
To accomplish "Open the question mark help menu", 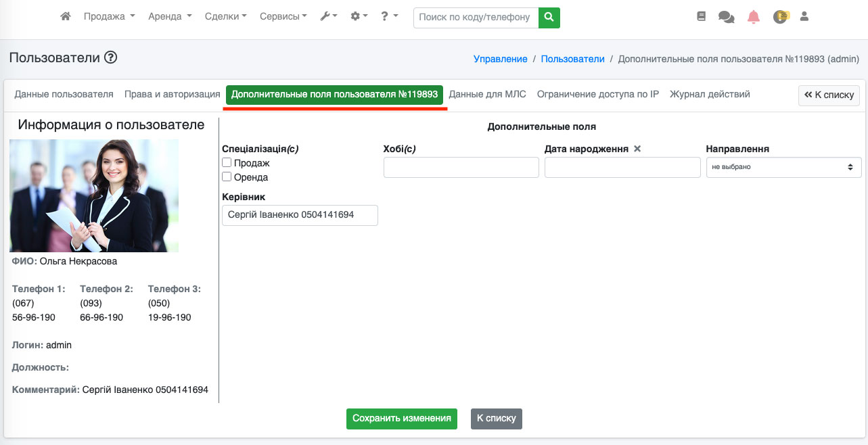I will [389, 16].
